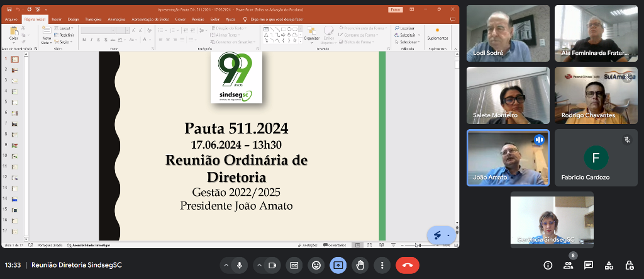
Task: Open more options three-dot menu
Action: (x=381, y=265)
